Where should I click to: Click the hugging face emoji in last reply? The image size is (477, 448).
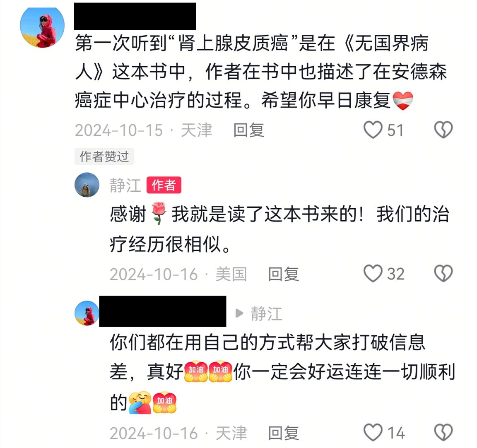pyautogui.click(x=140, y=402)
